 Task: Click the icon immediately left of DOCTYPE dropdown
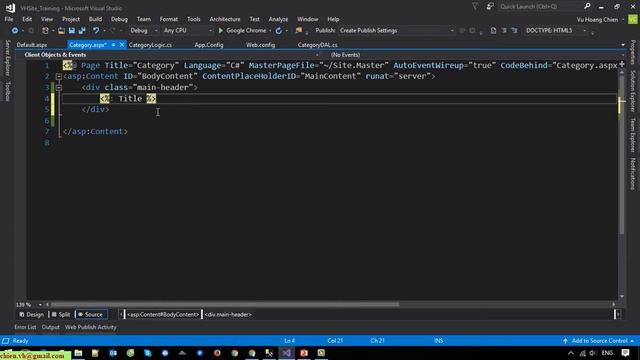tap(514, 31)
